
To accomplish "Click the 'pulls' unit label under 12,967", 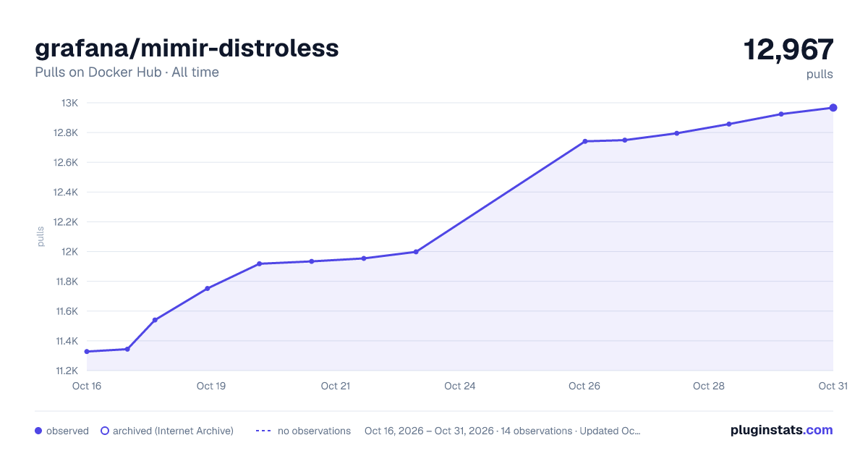I will coord(820,74).
